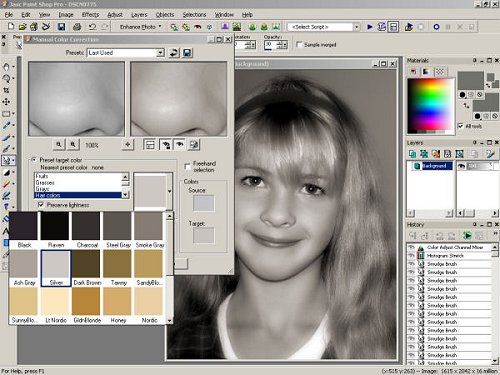Click the Source color box
500x375 pixels.
pyautogui.click(x=203, y=203)
